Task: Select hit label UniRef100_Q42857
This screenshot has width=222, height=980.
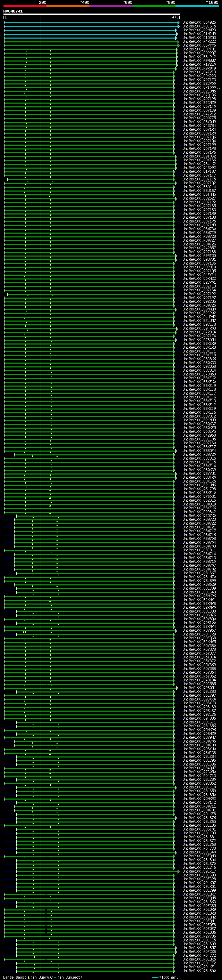Action: click(x=199, y=248)
